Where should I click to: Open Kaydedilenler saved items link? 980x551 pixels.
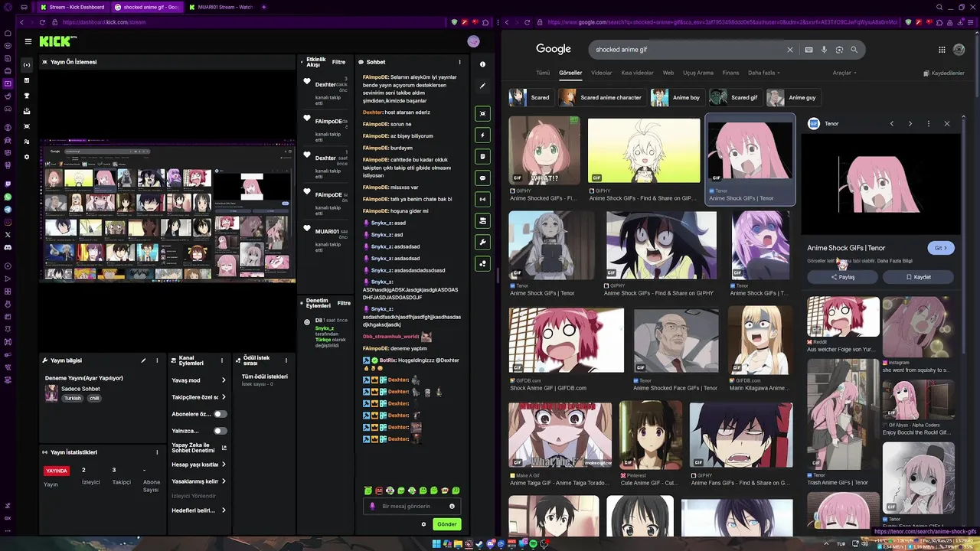[944, 73]
